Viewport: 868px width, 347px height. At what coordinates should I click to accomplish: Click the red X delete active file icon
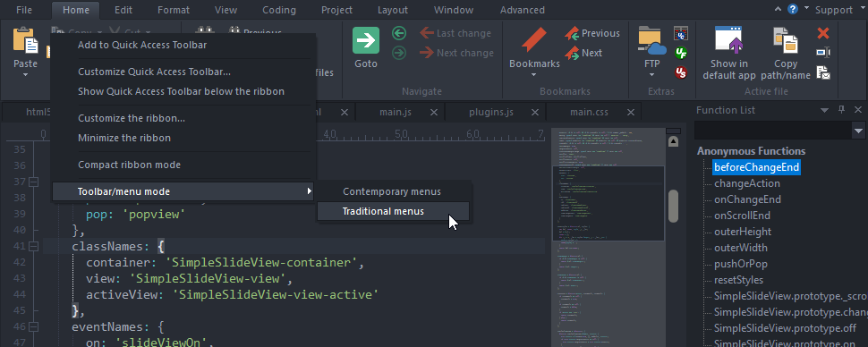[823, 33]
